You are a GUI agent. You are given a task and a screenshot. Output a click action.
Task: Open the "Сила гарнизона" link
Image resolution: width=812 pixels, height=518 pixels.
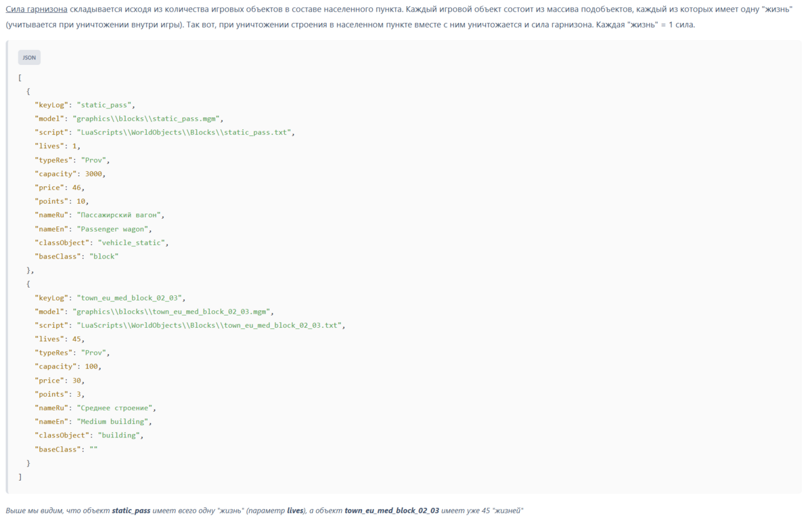[x=37, y=10]
